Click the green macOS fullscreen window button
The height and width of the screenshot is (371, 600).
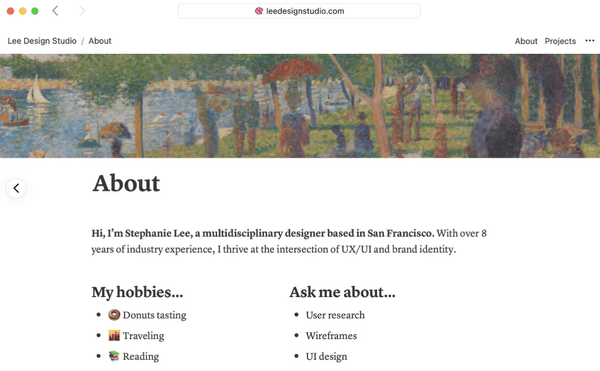point(35,11)
